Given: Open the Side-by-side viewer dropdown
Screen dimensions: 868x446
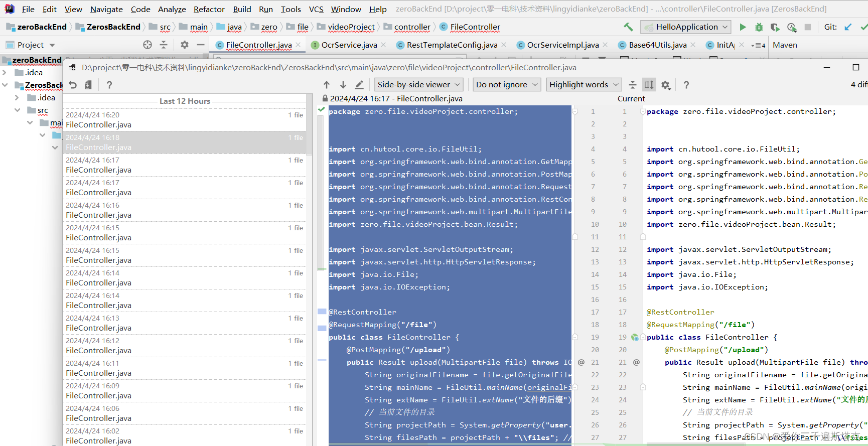Looking at the screenshot, I should tap(418, 85).
